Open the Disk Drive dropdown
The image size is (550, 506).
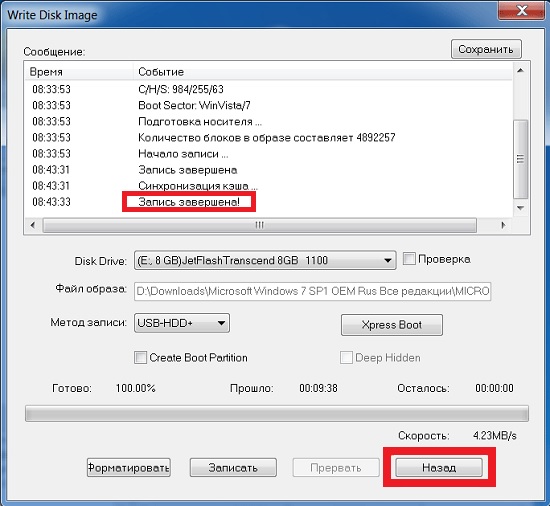pos(265,260)
